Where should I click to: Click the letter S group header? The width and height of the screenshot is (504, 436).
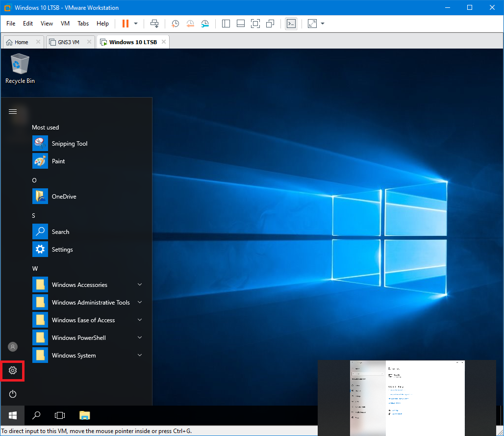click(x=34, y=216)
